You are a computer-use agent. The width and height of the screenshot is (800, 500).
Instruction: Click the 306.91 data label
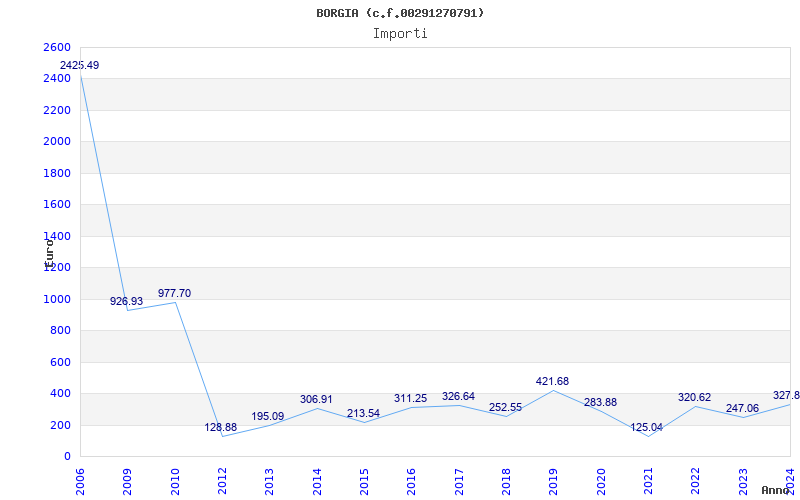point(316,399)
